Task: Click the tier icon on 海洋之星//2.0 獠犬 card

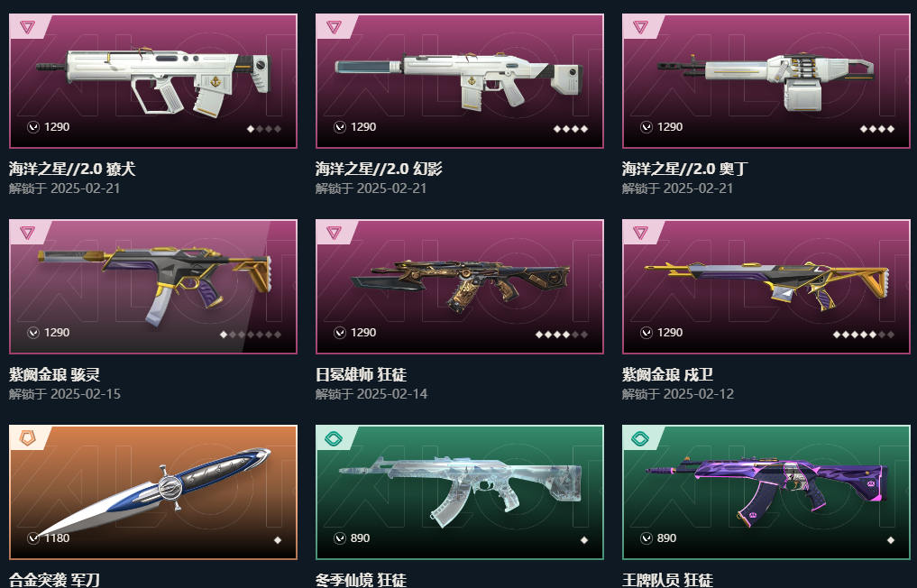Action: (x=27, y=27)
